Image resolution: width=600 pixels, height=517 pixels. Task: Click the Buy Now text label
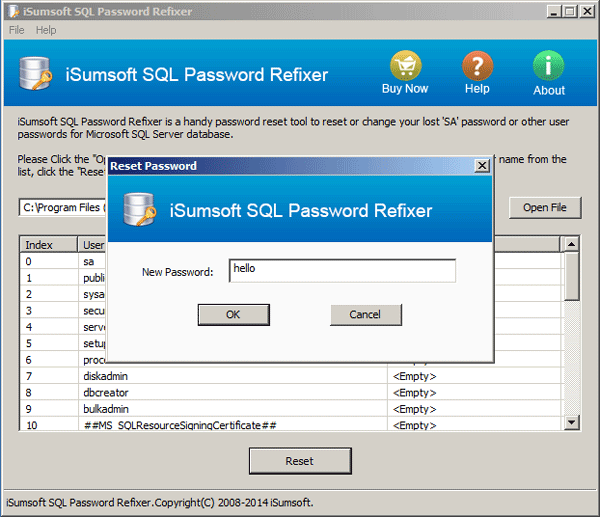(405, 88)
